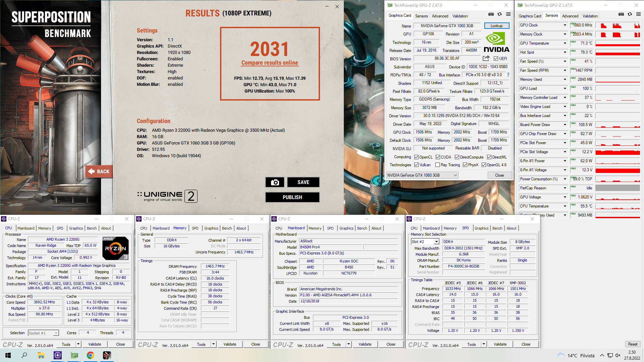Click the Ryzen 3 logo in CPU-Z
The height and width of the screenshot is (362, 644).
(x=115, y=248)
